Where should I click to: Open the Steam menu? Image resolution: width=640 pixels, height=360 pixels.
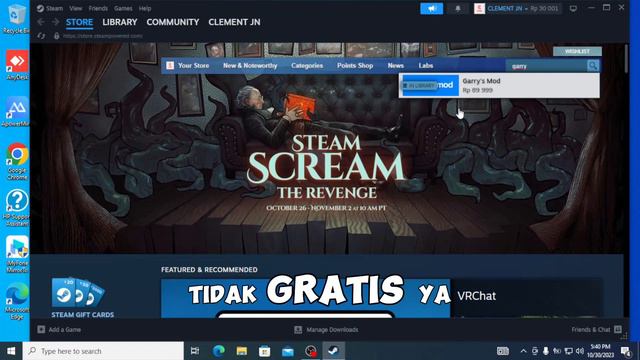coord(54,8)
